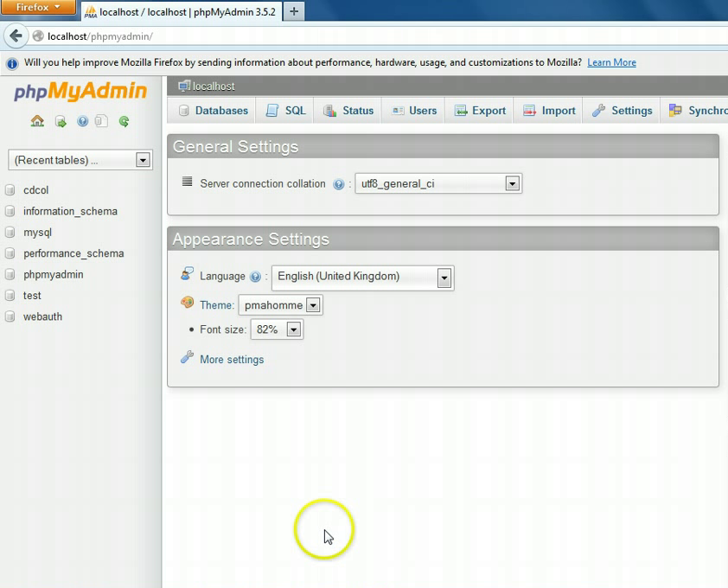Image resolution: width=728 pixels, height=588 pixels.
Task: Open the Language selection dropdown
Action: tap(444, 278)
